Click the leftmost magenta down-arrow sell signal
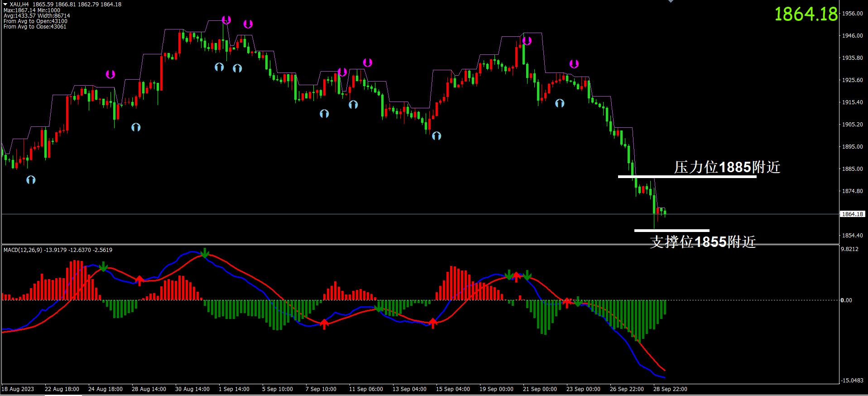The image size is (868, 396). click(x=110, y=74)
